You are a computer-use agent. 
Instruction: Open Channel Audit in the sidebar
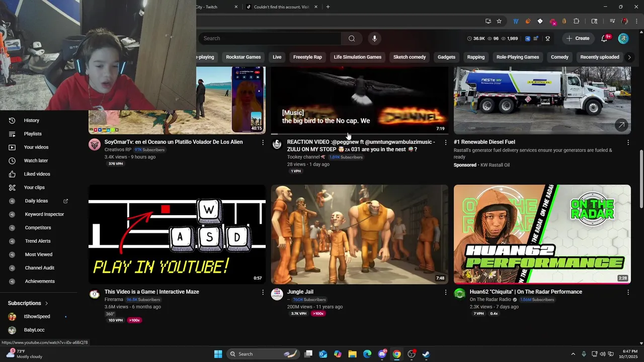tap(39, 268)
